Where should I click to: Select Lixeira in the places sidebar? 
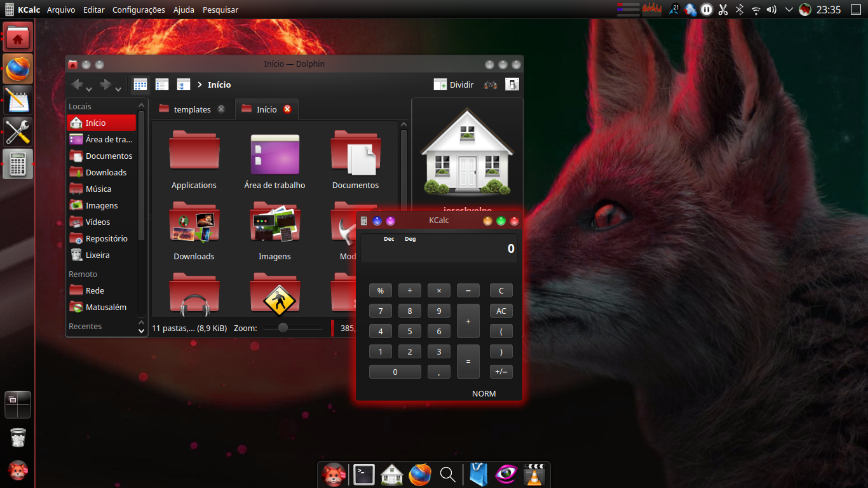click(x=102, y=255)
